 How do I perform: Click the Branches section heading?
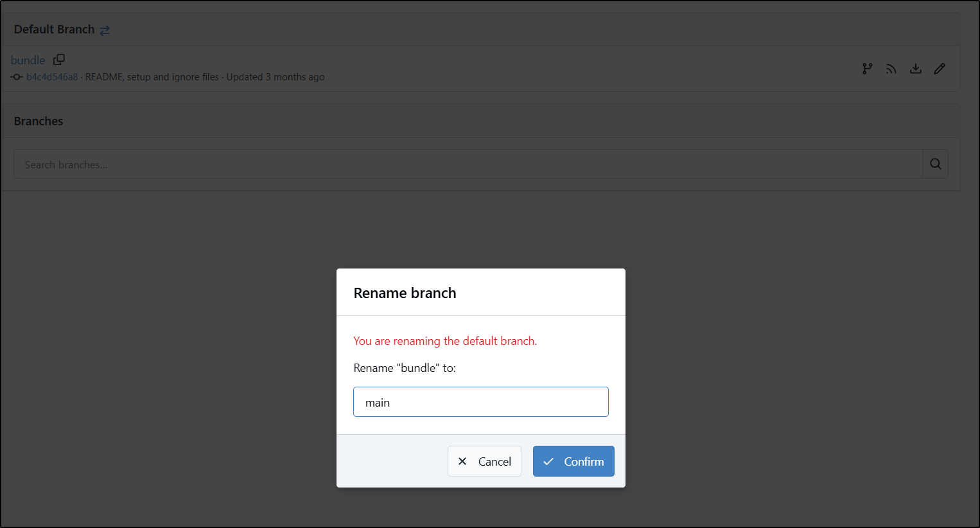39,121
